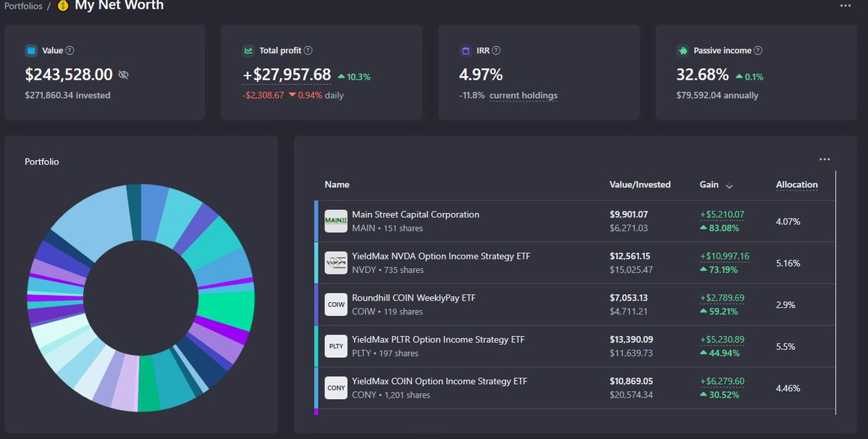Image resolution: width=868 pixels, height=439 pixels.
Task: Open YieldMax NVDA Option Income Strategy ETF
Action: point(441,256)
